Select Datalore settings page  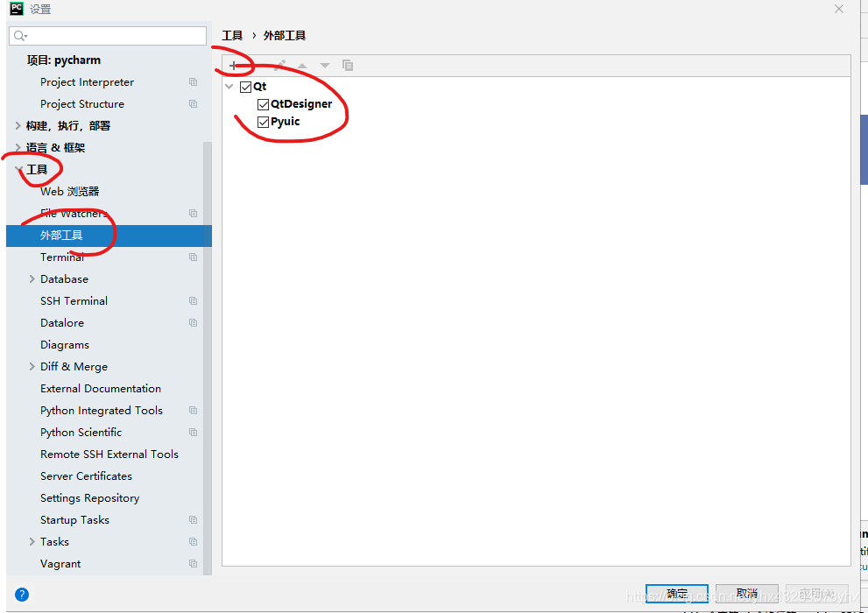(62, 322)
